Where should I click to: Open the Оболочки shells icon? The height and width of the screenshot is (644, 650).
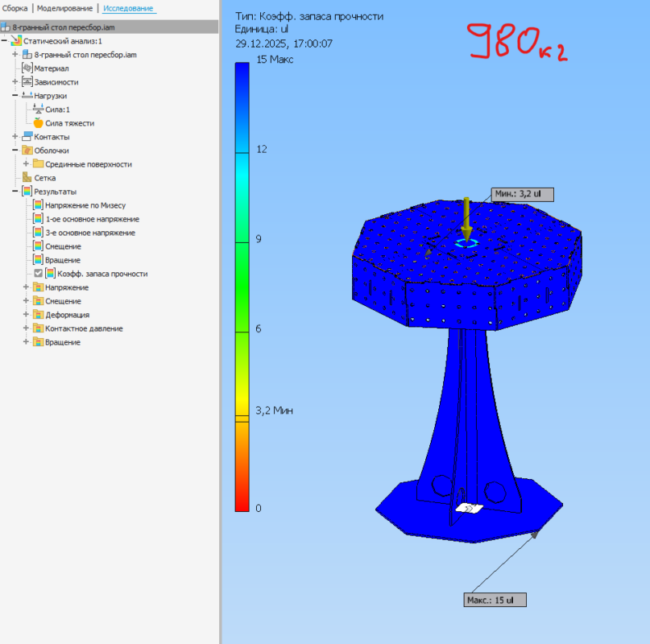(27, 151)
